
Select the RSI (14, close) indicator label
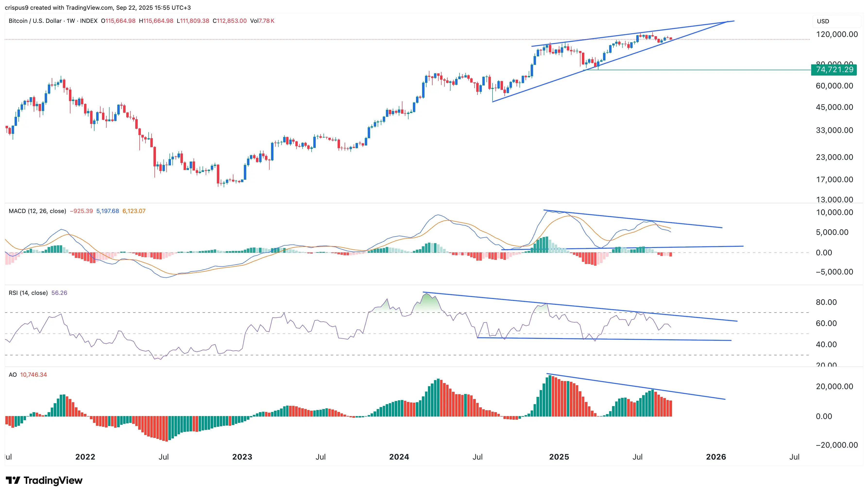tap(28, 293)
